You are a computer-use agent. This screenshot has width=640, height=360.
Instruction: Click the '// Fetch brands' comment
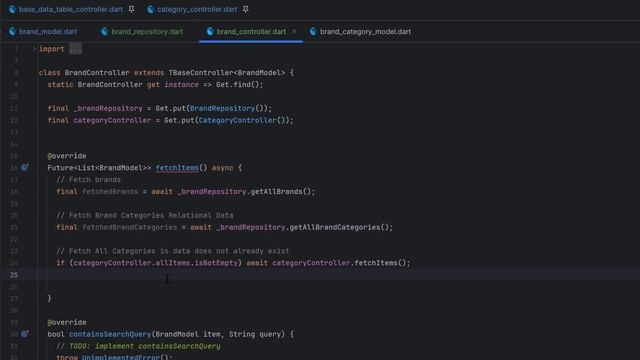coord(89,180)
